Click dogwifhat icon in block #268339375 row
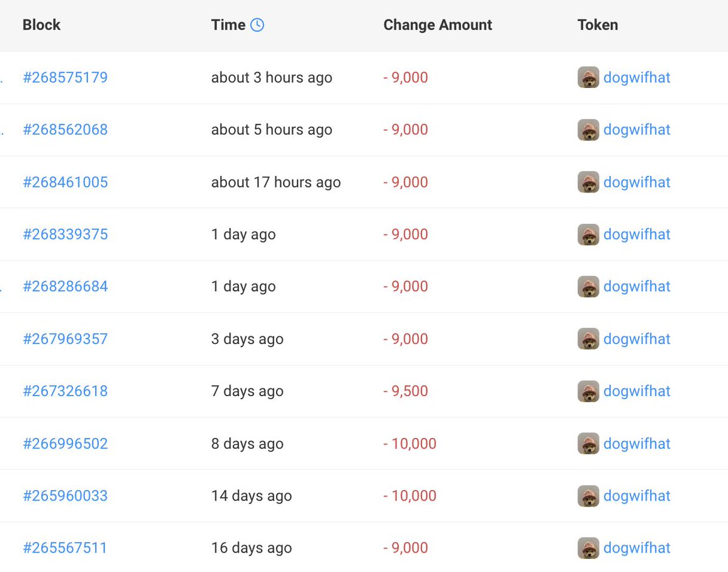The image size is (728, 572). pyautogui.click(x=588, y=234)
